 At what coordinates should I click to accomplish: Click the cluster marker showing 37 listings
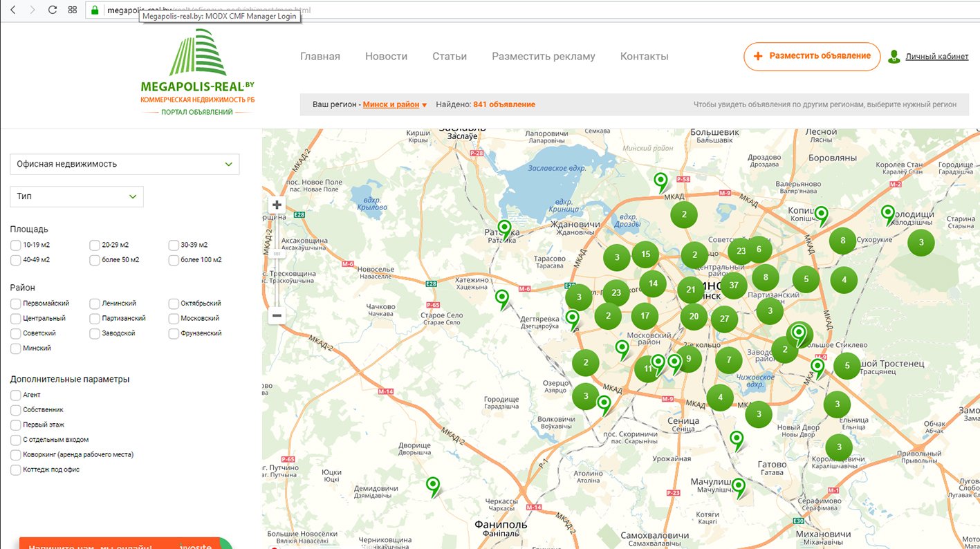pyautogui.click(x=733, y=285)
